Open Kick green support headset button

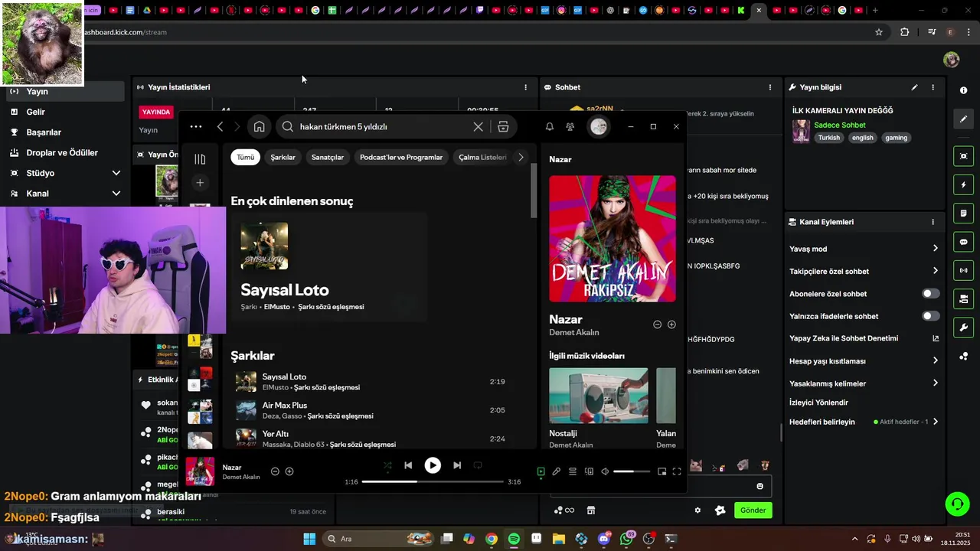click(957, 504)
